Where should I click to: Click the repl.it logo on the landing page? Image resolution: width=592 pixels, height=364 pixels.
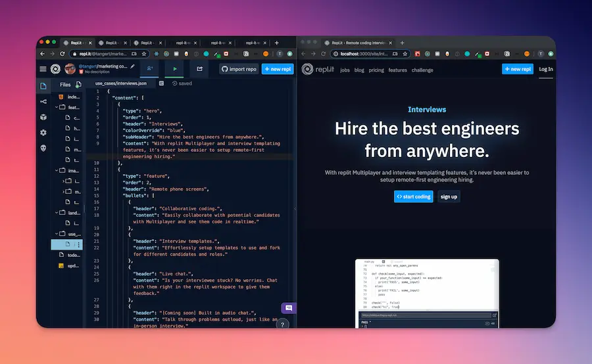318,70
